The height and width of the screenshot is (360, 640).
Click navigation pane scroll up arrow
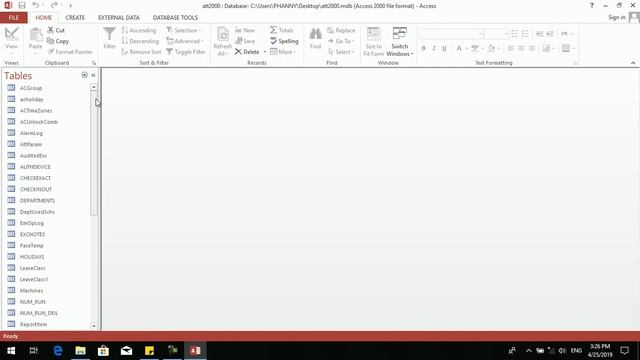94,87
